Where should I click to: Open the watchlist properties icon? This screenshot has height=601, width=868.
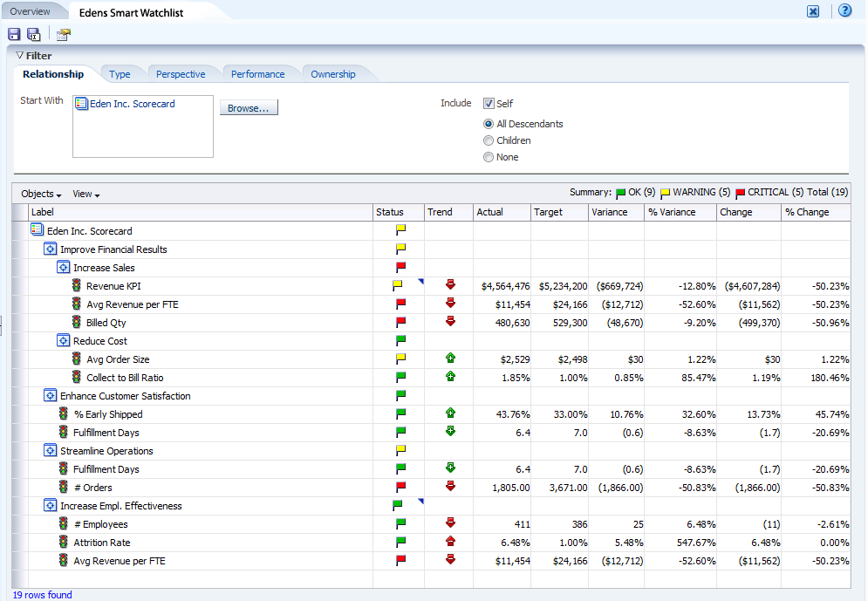[x=63, y=34]
